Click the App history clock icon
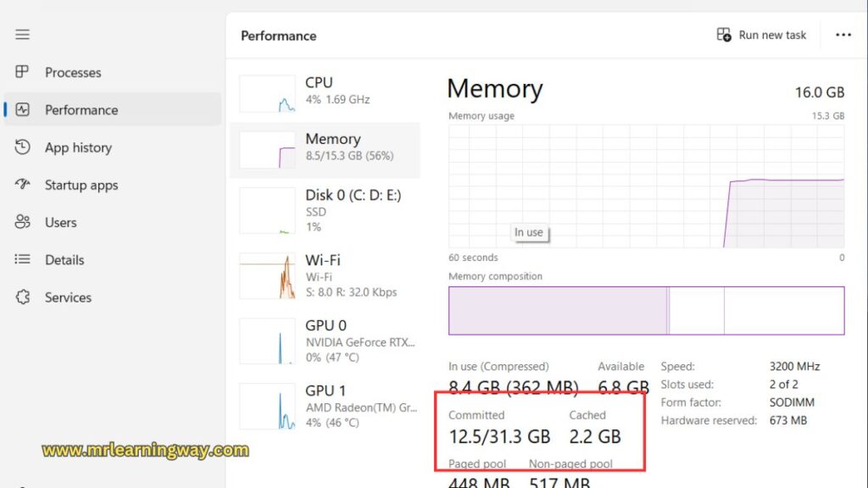Image resolution: width=868 pixels, height=488 pixels. [x=23, y=147]
